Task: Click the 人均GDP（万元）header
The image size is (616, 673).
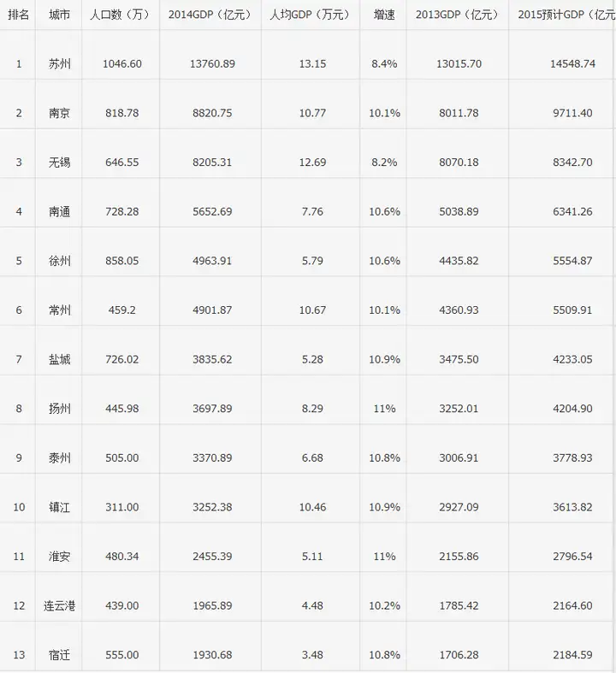Action: 311,15
